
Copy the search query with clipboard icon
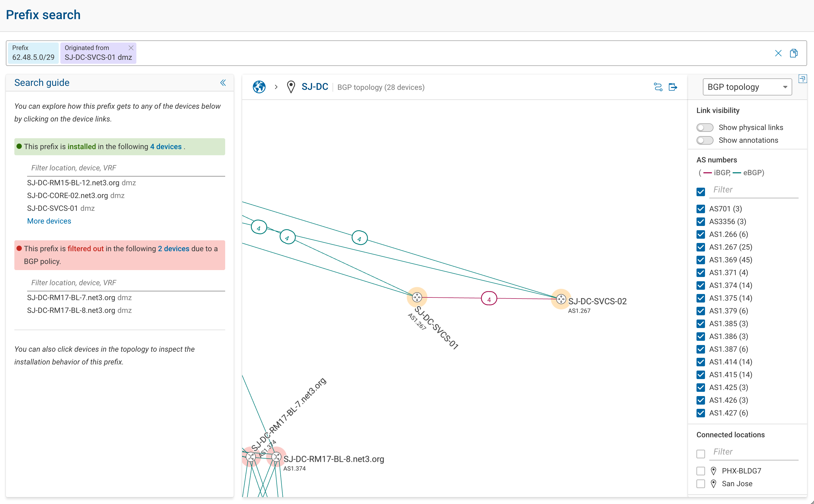[x=794, y=53]
